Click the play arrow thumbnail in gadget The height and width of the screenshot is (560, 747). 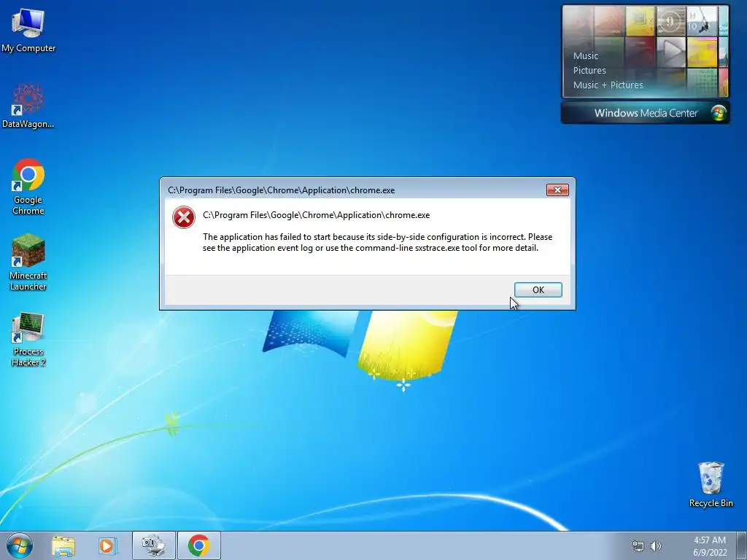[x=671, y=52]
